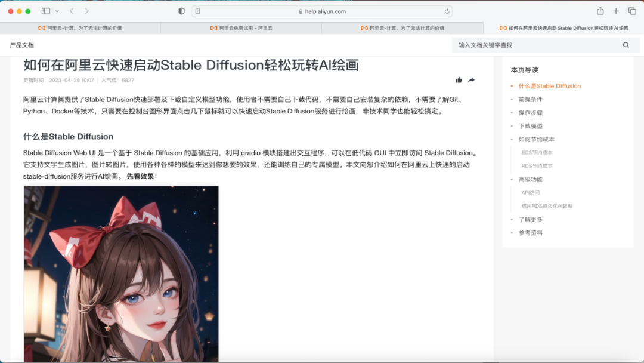The image size is (644, 363).
Task: Click the bold 先看效果 text
Action: point(140,176)
